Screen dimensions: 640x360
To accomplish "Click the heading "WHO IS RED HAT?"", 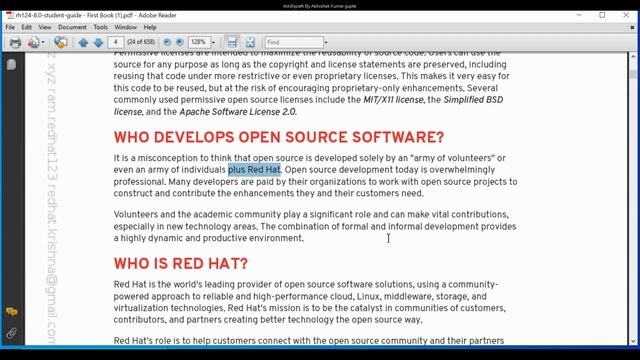I will pyautogui.click(x=181, y=264).
